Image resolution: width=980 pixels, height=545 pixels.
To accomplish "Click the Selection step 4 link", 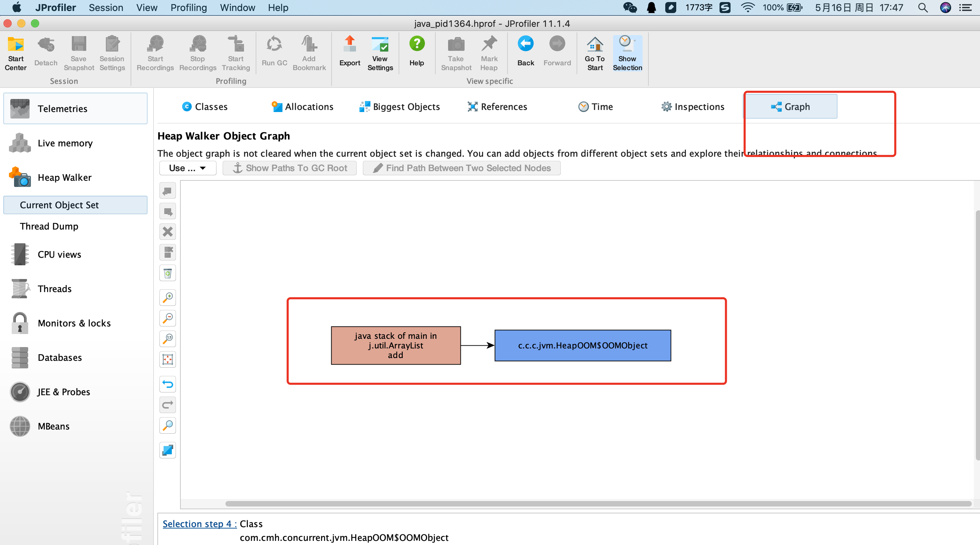I will point(199,524).
